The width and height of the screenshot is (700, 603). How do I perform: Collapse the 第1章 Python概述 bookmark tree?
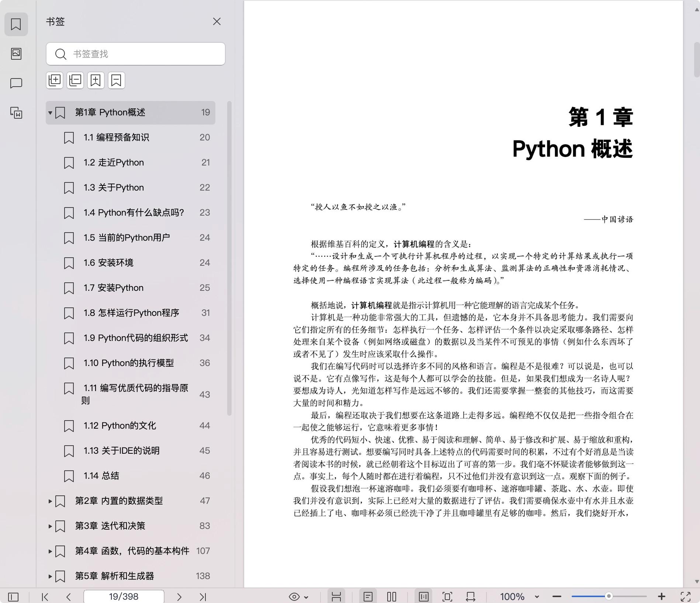tap(50, 112)
